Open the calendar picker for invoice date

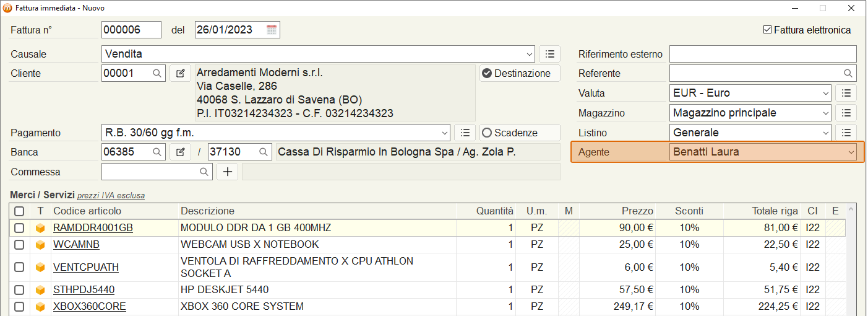[272, 30]
